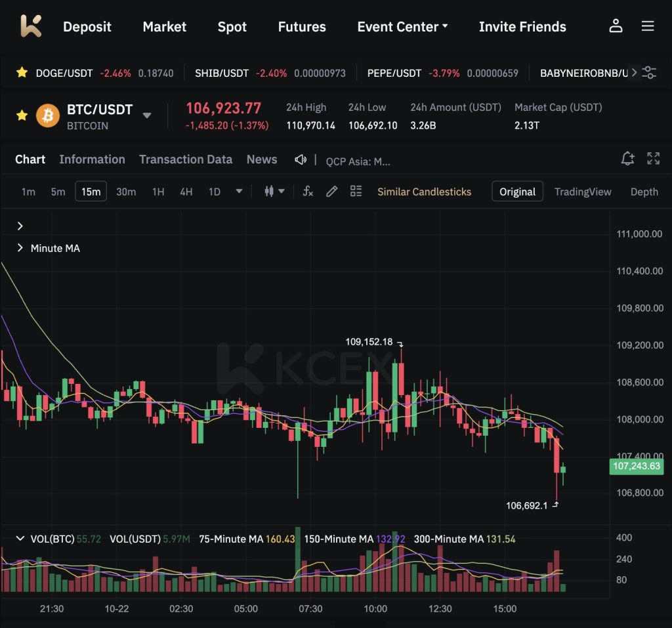
Task: Expand the Minute MA indicator row
Action: click(x=19, y=248)
